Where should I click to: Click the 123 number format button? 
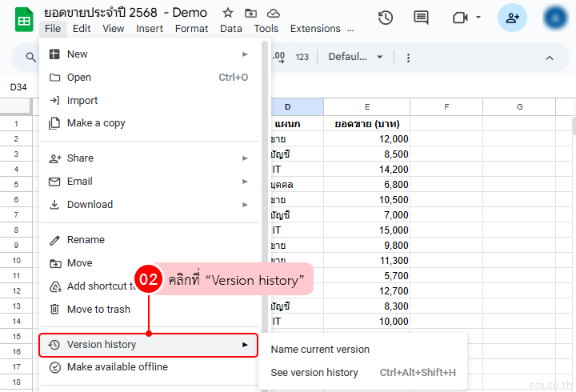tap(302, 57)
